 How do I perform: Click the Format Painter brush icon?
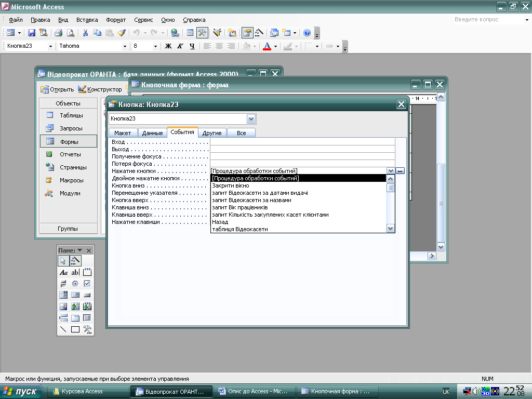[122, 33]
